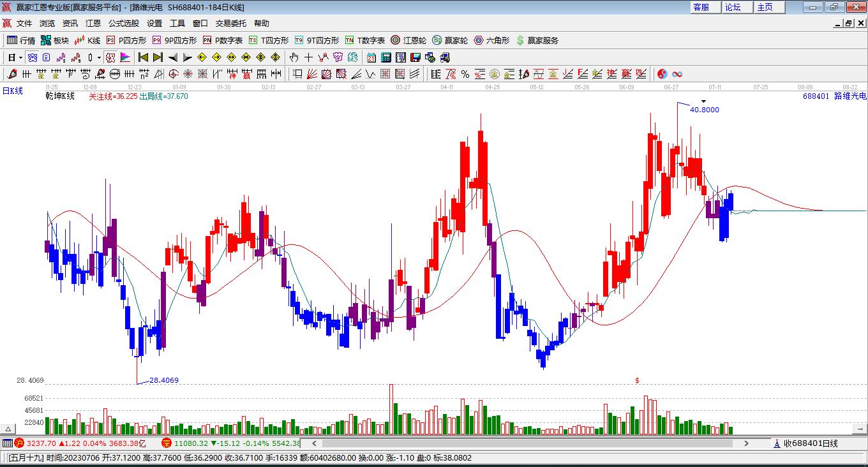
Task: Click the 收688401日线 status text
Action: (x=811, y=443)
